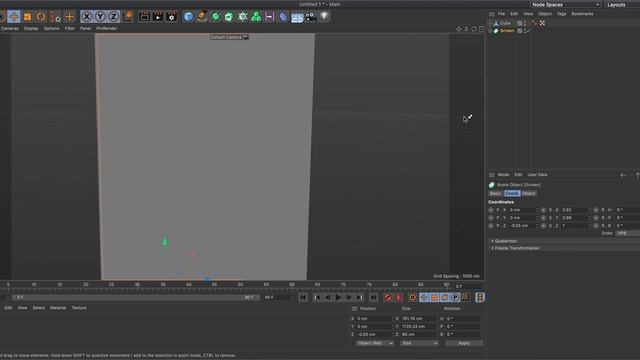Click the green Volume Builder spheres icon
The width and height of the screenshot is (640, 360).
pos(256,17)
